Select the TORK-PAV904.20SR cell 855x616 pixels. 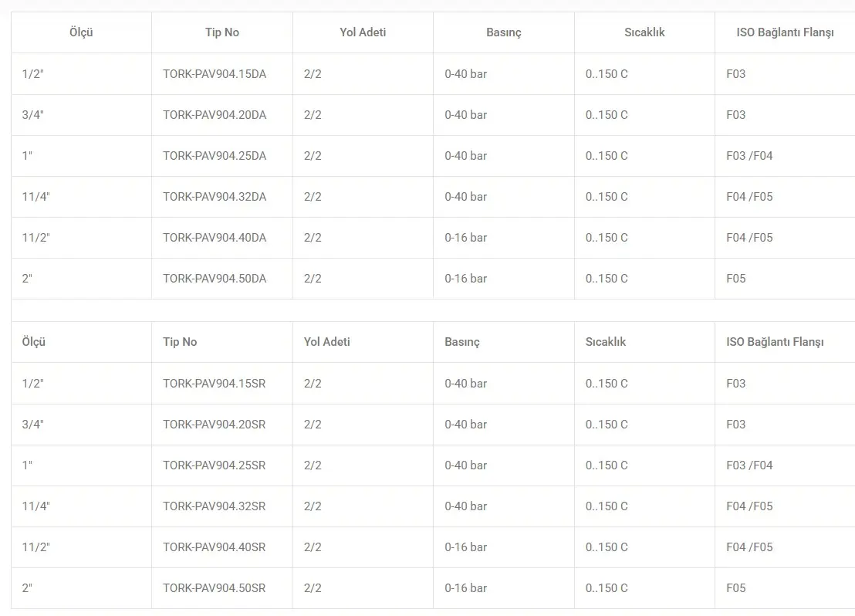coord(214,425)
